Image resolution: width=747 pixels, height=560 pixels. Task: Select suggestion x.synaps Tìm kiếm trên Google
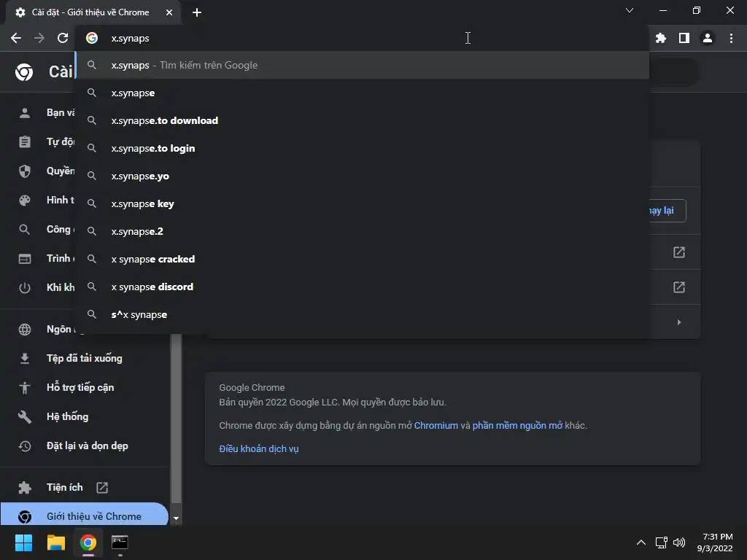362,65
